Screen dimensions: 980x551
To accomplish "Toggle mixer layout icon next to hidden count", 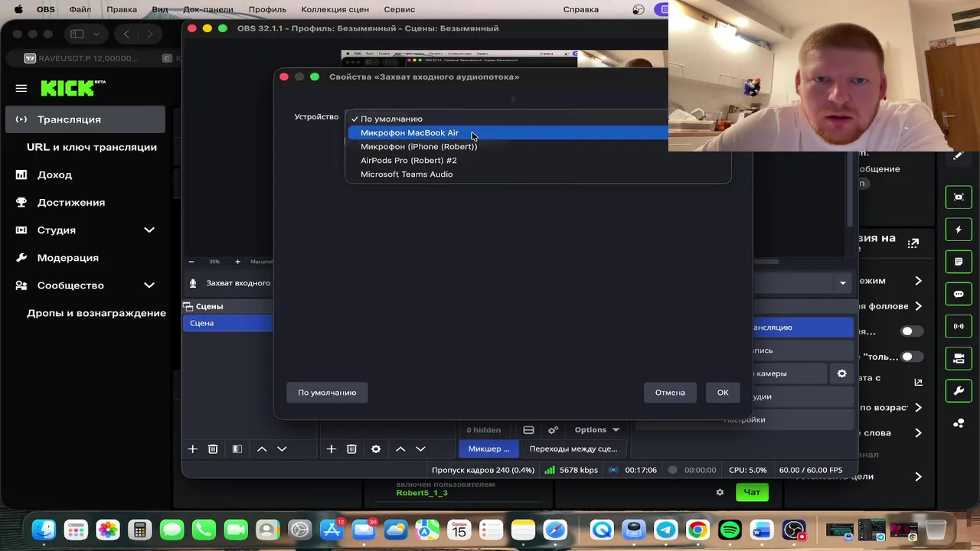I will point(528,430).
